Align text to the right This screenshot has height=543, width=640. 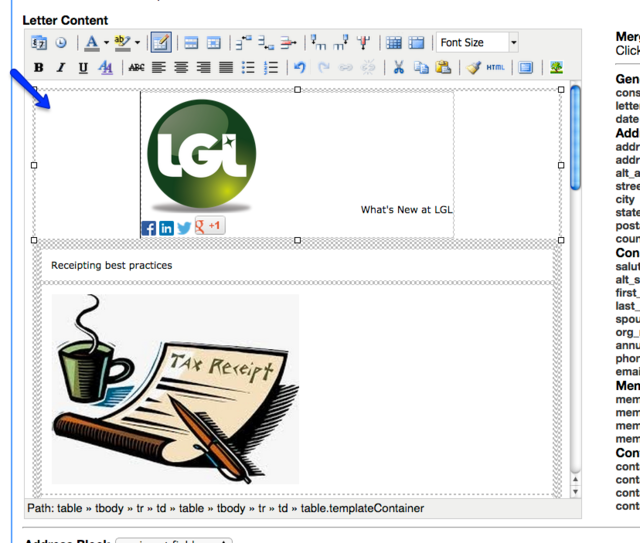[x=204, y=67]
